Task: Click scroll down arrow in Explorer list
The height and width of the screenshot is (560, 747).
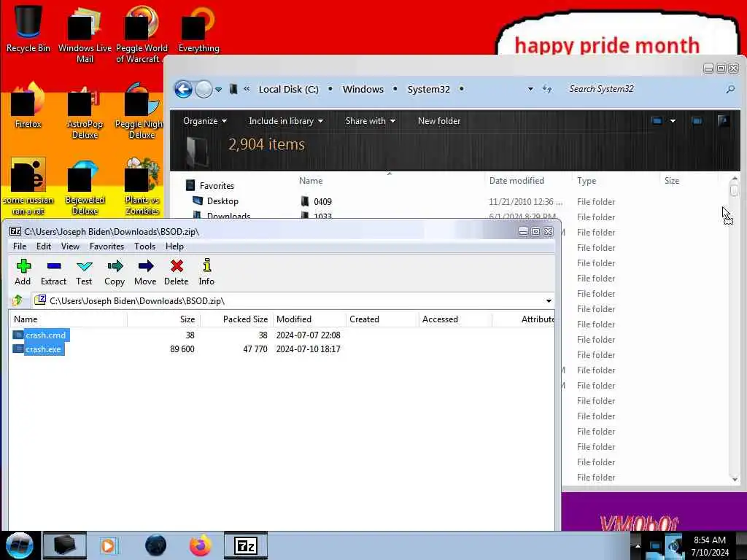Action: [734, 479]
